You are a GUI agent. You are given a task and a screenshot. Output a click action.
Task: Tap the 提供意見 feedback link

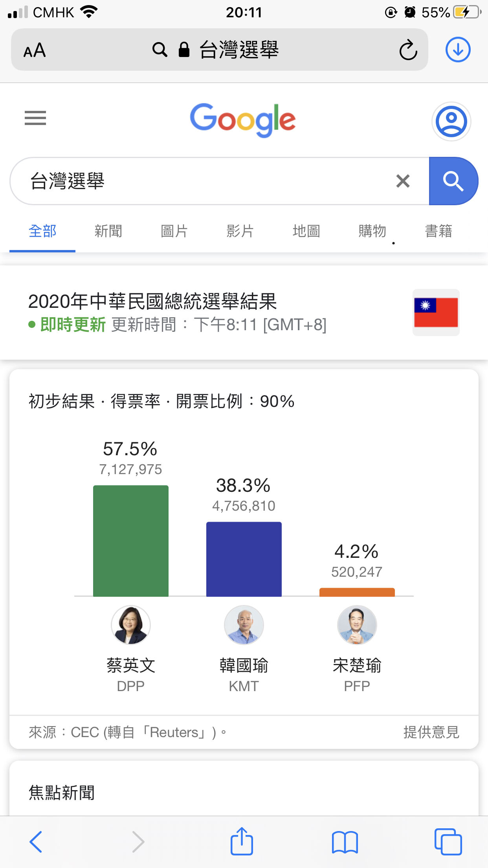coord(431,732)
